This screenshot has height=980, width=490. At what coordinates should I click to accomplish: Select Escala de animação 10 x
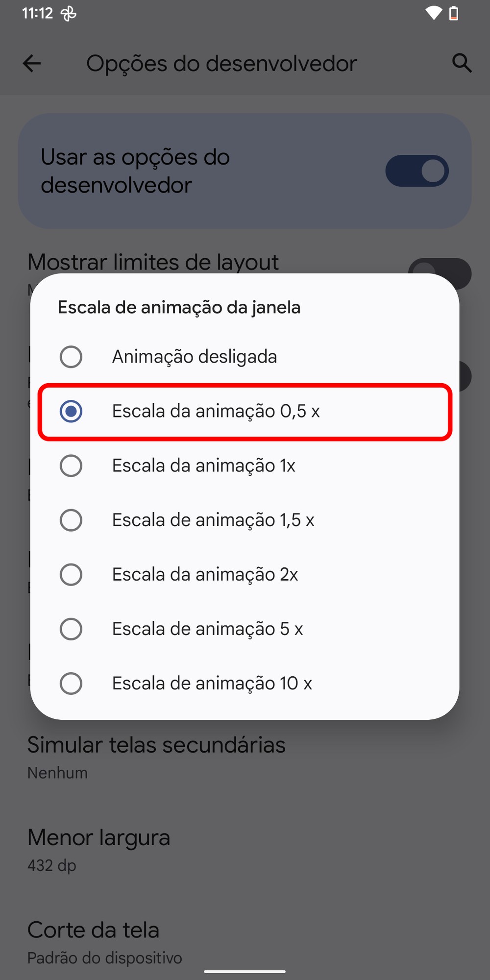tap(71, 683)
